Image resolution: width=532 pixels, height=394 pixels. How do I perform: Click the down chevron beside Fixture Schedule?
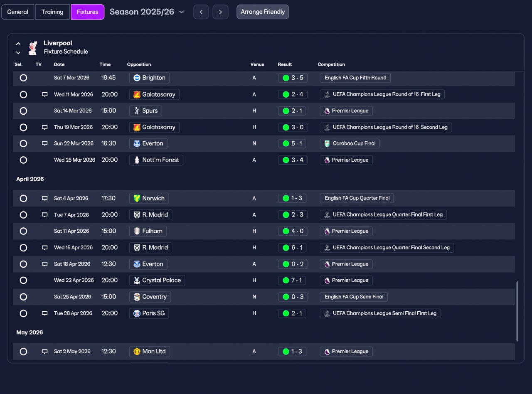(18, 52)
